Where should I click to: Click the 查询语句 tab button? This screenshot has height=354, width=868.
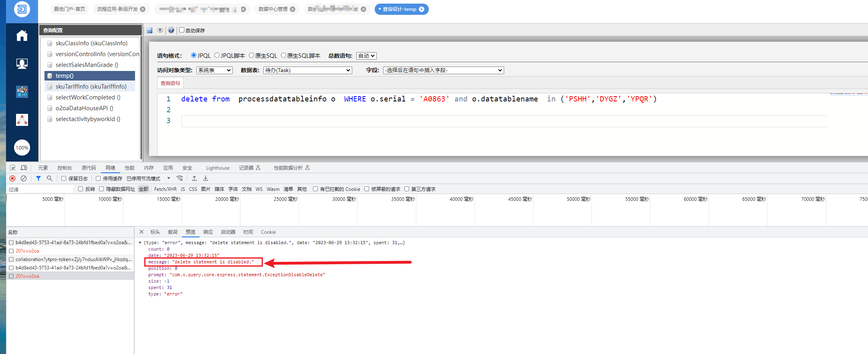[170, 83]
